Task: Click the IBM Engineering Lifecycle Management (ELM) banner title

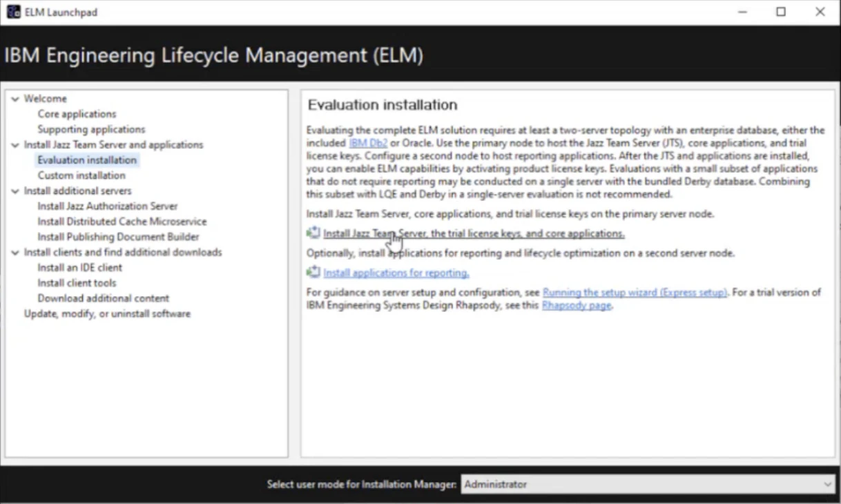Action: point(213,55)
